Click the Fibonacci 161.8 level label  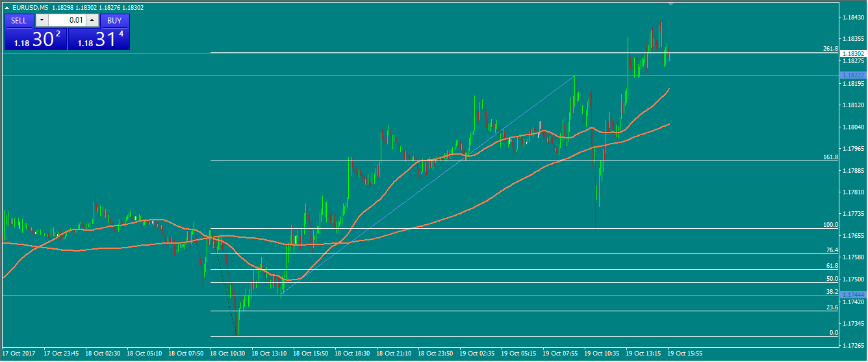tap(830, 157)
